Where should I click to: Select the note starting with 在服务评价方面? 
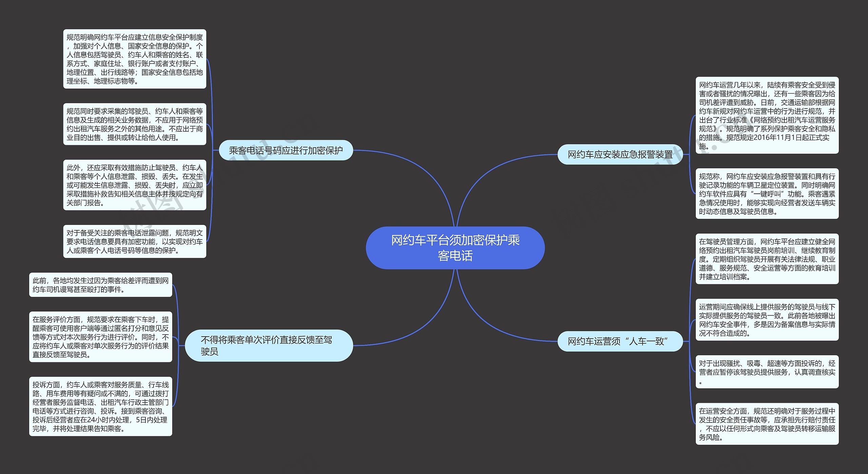101,337
